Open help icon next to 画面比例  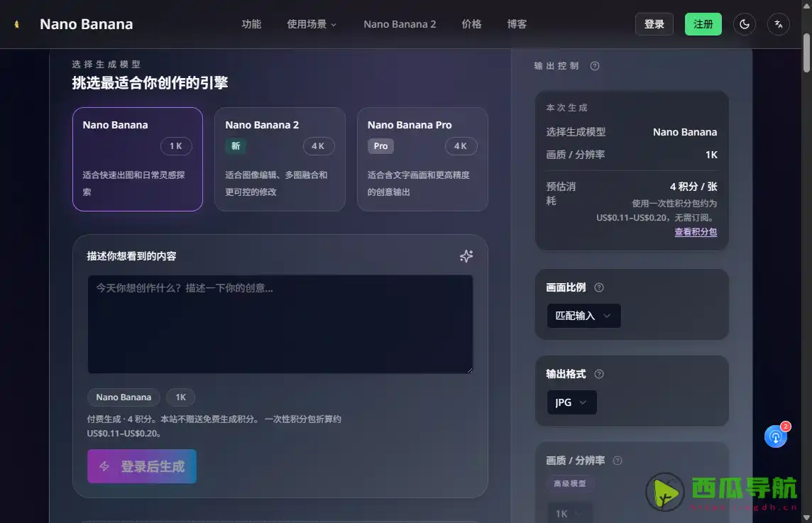click(x=598, y=287)
